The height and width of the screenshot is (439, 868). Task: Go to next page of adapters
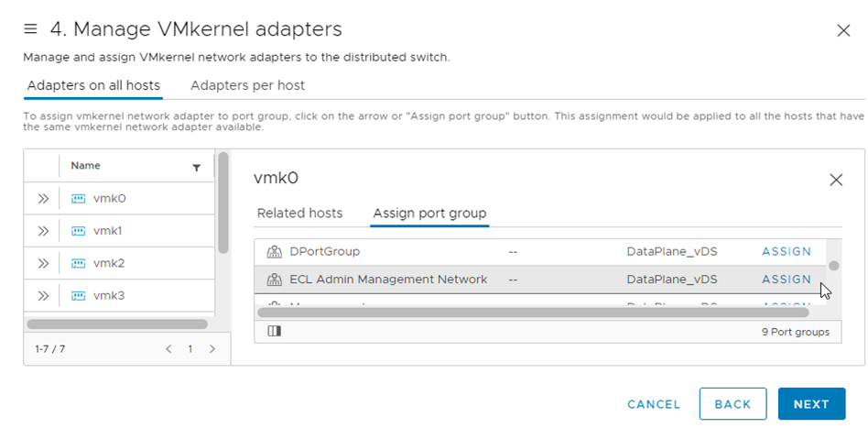tap(212, 349)
